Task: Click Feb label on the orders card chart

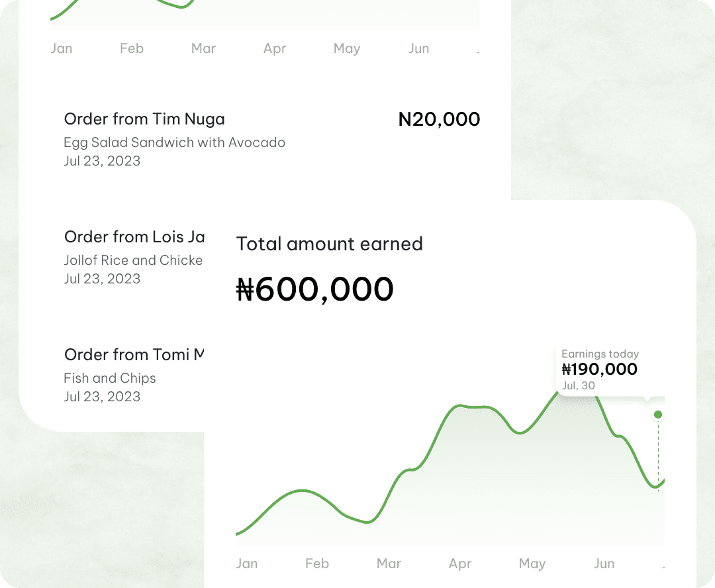Action: click(x=132, y=48)
